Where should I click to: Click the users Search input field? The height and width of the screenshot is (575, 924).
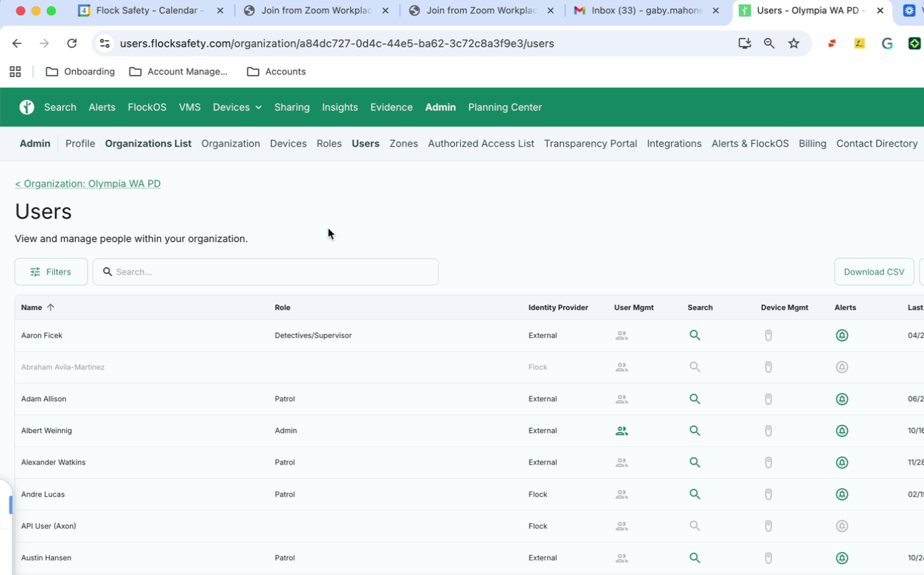[x=271, y=272]
